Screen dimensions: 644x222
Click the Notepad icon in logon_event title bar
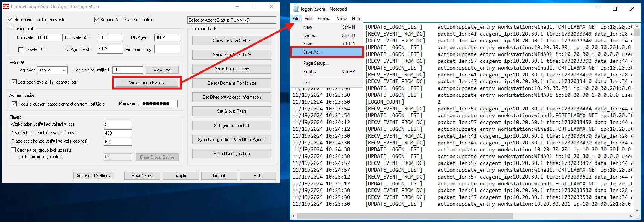point(296,9)
